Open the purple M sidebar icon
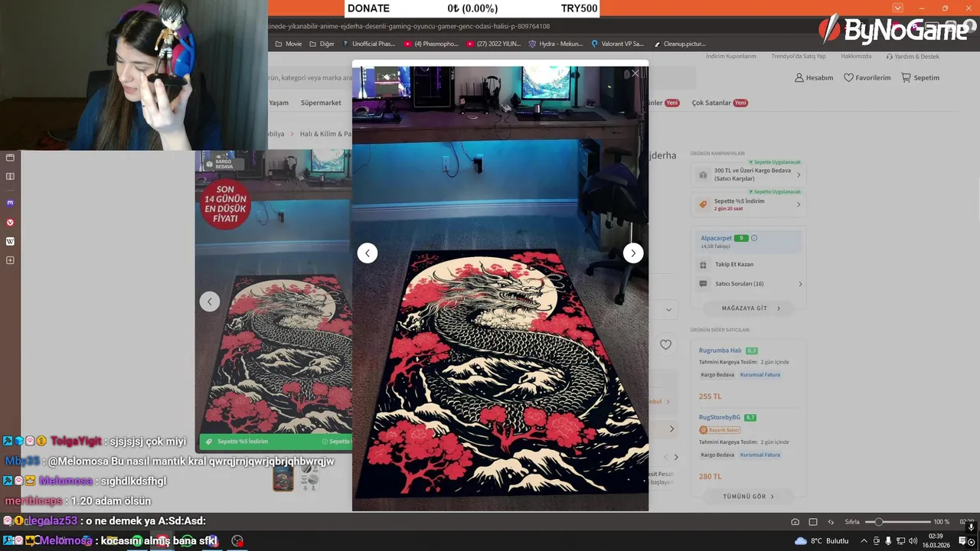The image size is (980, 551). point(10,204)
